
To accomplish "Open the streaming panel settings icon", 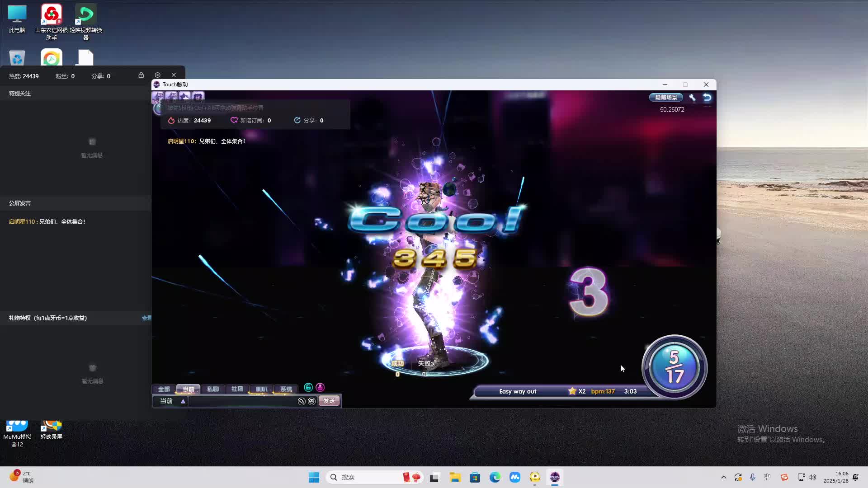I will click(157, 75).
